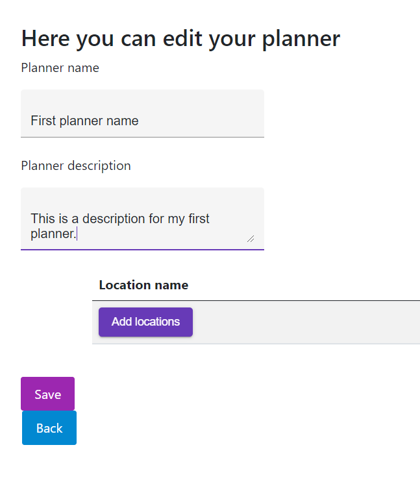Click the Planner description label

click(x=75, y=166)
